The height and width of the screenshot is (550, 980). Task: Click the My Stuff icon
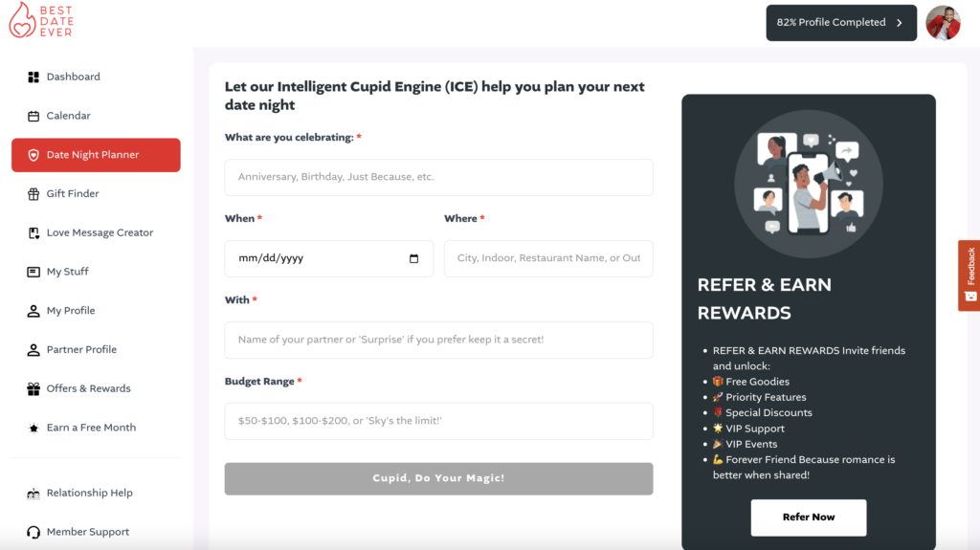point(33,272)
